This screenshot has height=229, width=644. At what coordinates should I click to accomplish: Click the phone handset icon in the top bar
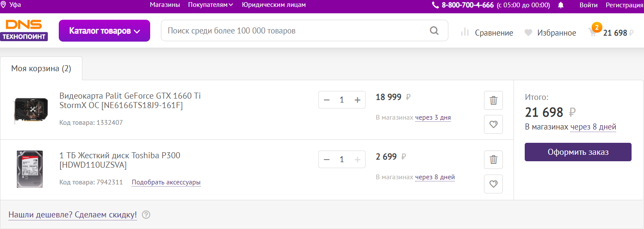coord(435,5)
